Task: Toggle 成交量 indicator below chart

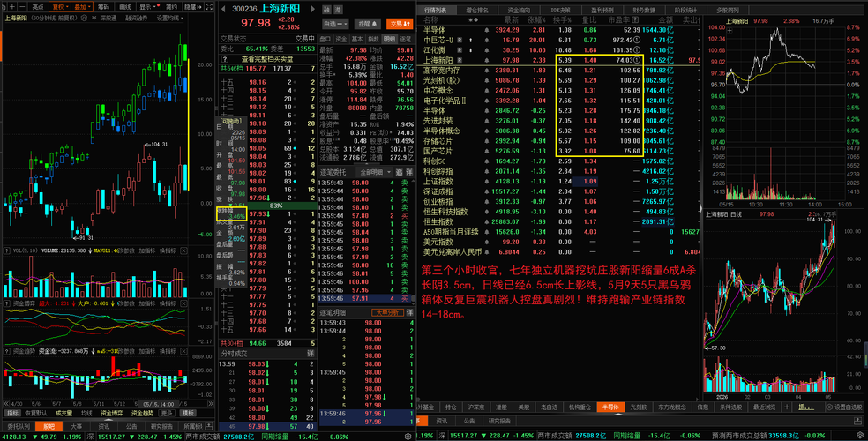Action: point(64,413)
